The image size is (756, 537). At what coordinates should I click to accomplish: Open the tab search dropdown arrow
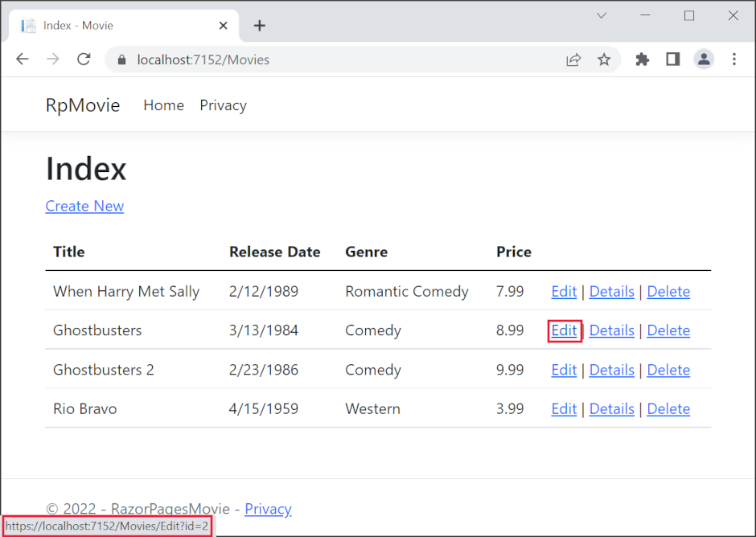602,15
